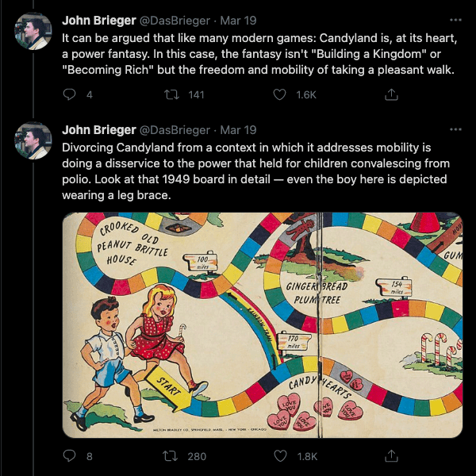Retweet the tweet with 280 retweets
Image resolution: width=476 pixels, height=476 pixels.
172,455
